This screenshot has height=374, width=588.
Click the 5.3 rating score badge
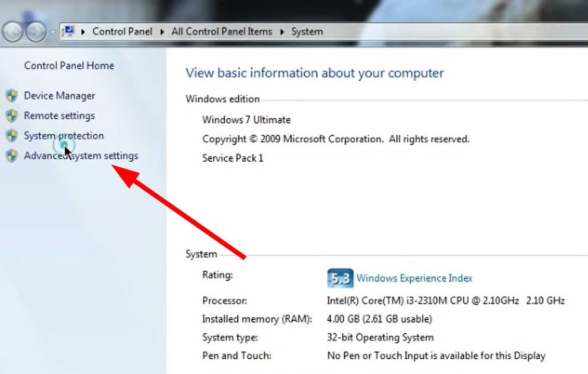click(x=340, y=278)
